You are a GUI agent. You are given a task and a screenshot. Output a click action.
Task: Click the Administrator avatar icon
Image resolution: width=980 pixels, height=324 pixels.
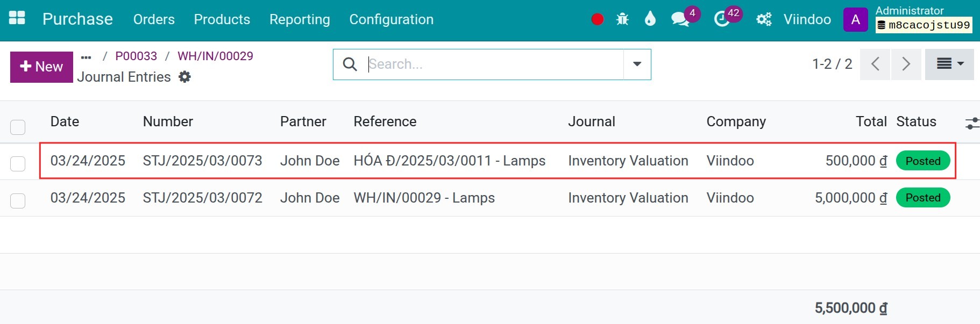pyautogui.click(x=855, y=20)
